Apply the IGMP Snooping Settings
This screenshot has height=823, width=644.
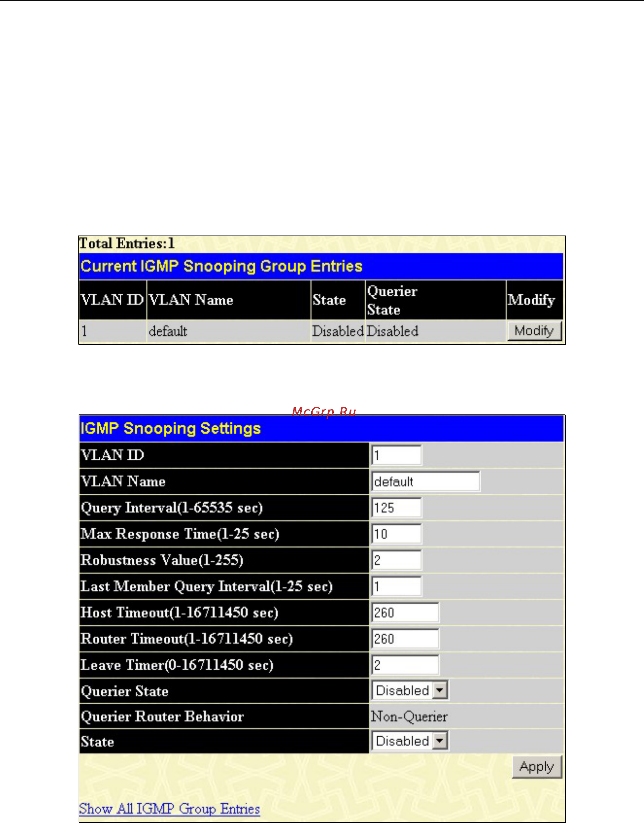click(x=537, y=767)
